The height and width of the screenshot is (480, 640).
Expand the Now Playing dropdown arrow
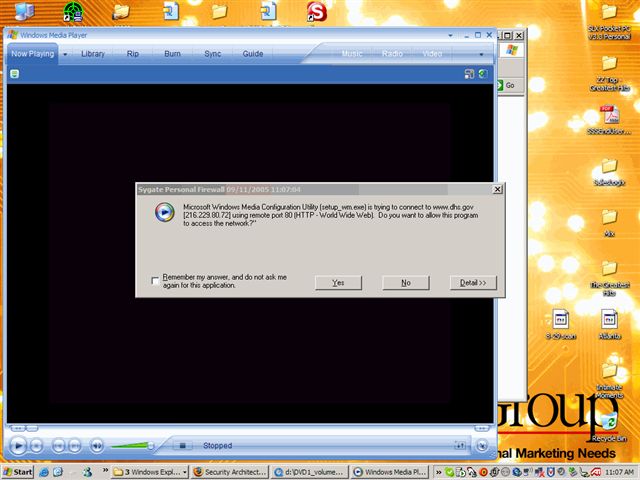tap(66, 54)
